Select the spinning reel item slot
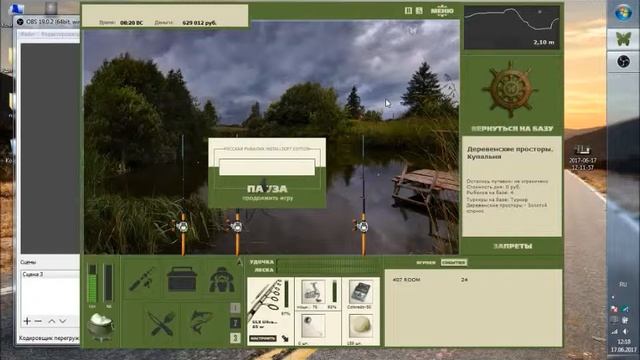The width and height of the screenshot is (640, 360). (313, 291)
